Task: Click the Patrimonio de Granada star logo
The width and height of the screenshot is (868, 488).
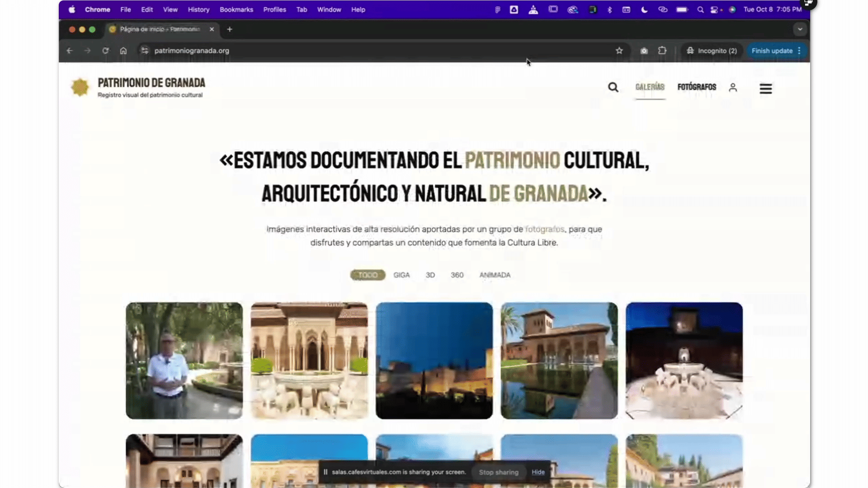Action: pyautogui.click(x=80, y=87)
